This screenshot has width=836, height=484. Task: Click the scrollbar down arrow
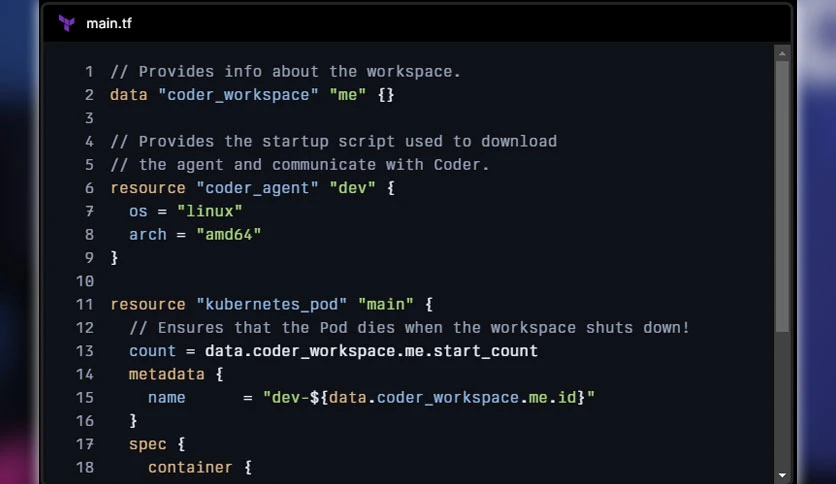[782, 475]
